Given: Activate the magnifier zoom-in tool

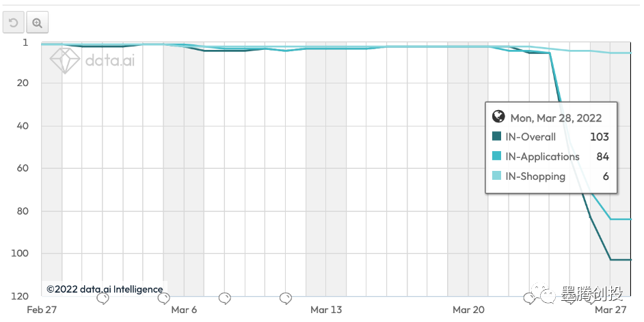Looking at the screenshot, I should coord(37,23).
